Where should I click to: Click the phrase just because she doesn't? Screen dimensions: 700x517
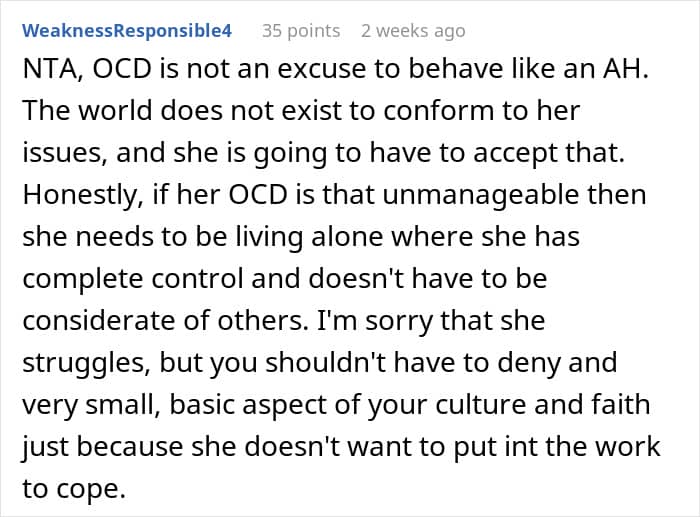tap(179, 446)
